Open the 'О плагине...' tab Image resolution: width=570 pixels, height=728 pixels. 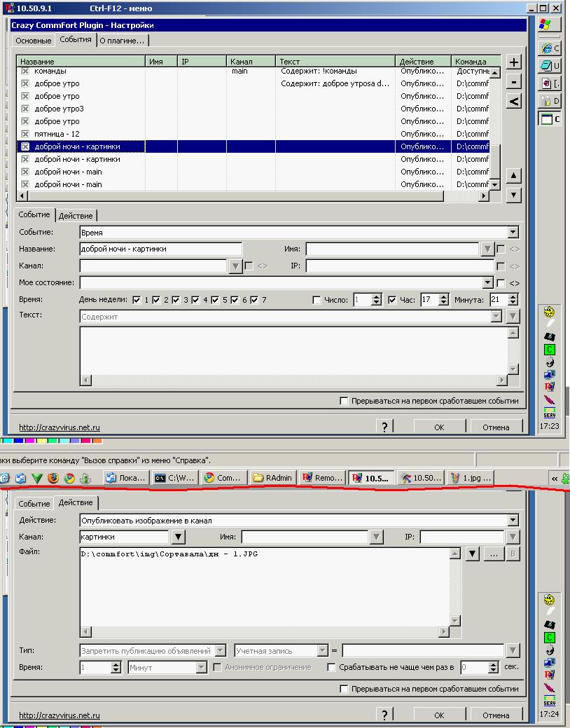pyautogui.click(x=122, y=41)
